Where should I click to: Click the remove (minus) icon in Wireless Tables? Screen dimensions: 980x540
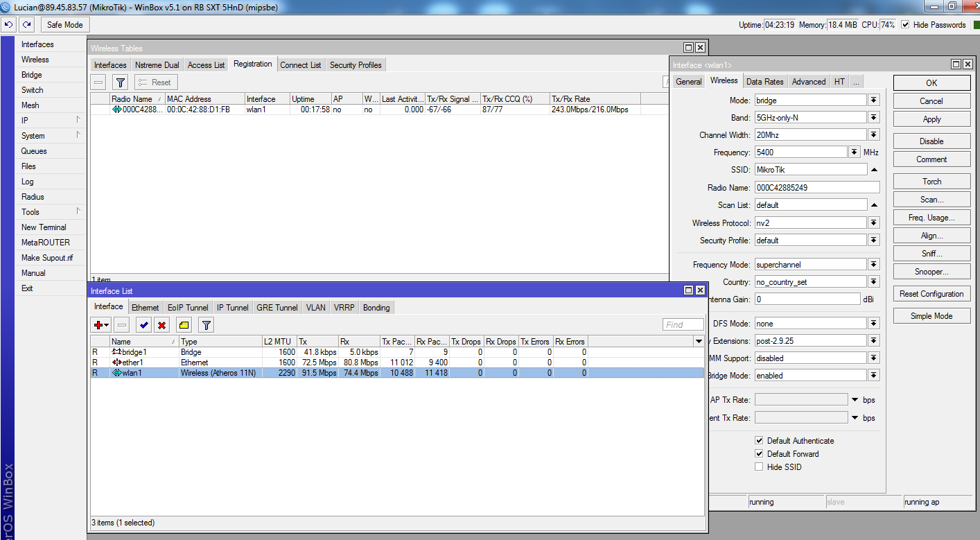tap(99, 82)
